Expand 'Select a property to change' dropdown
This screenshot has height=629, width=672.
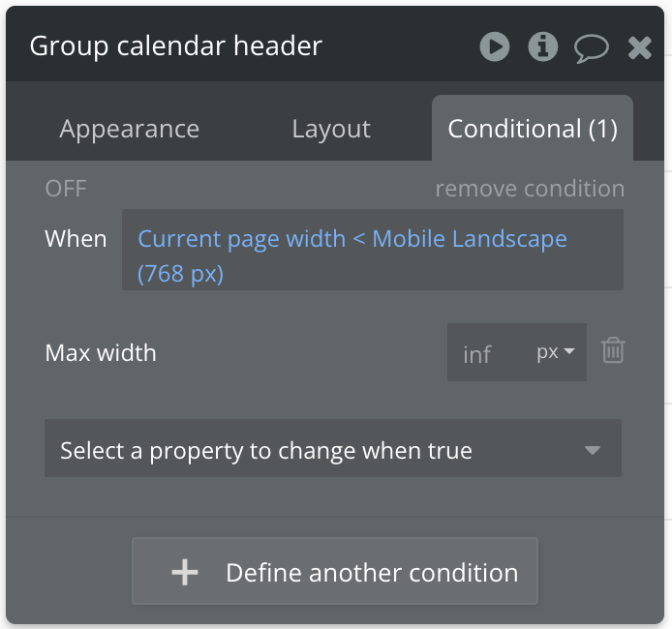click(x=332, y=450)
